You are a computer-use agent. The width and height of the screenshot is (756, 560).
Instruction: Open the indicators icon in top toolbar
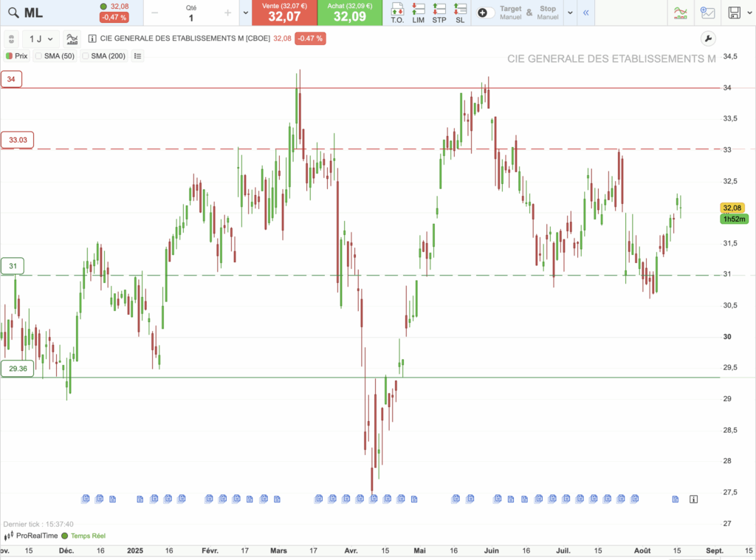click(x=681, y=13)
